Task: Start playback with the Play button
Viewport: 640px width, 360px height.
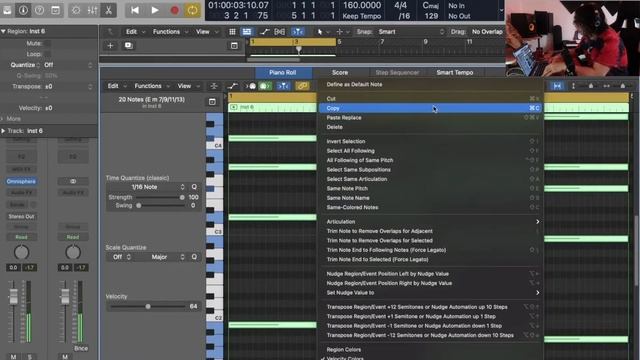Action: pos(155,10)
